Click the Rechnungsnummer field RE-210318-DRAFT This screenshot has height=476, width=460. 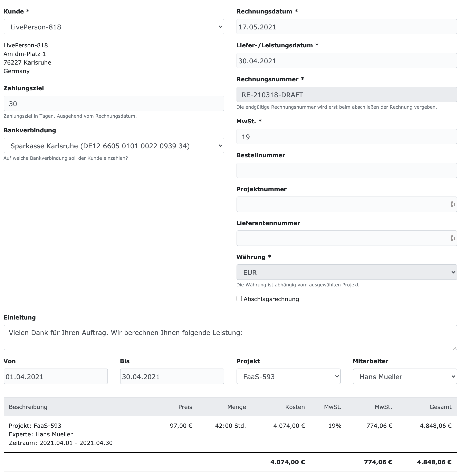pos(346,95)
